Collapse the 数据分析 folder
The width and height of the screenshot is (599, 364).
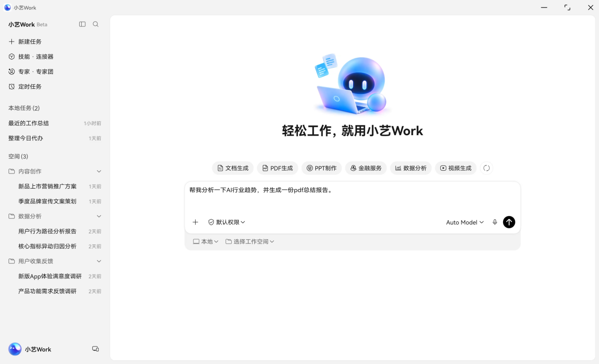pos(99,216)
